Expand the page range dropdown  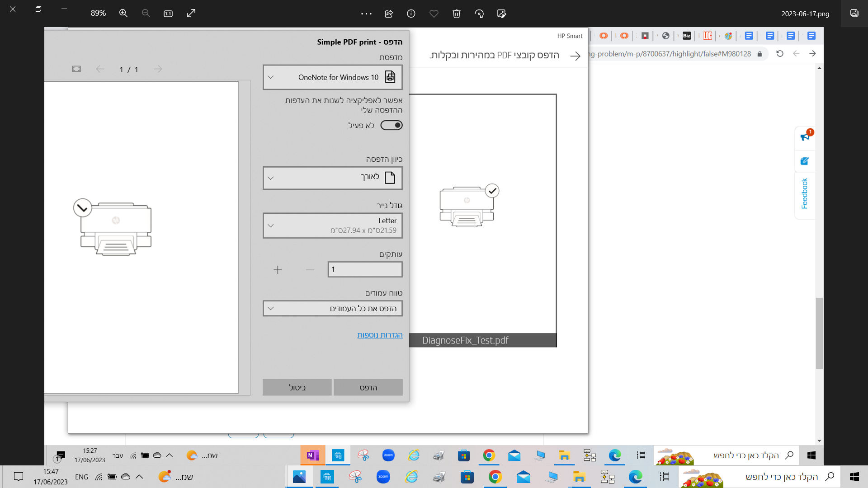pos(333,309)
